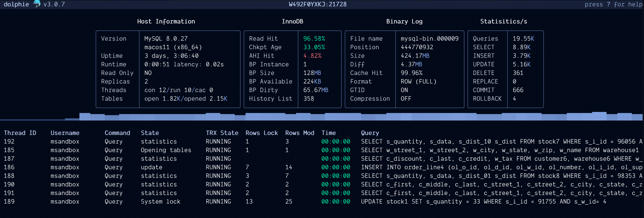Image resolution: width=644 pixels, height=218 pixels.
Task: Click the Query column header
Action: coord(370,133)
